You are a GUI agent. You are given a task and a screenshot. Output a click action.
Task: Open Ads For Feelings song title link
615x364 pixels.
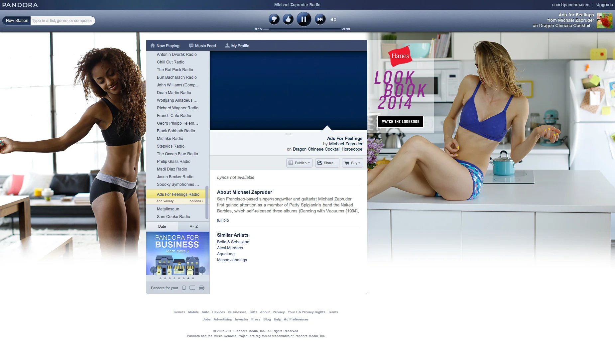tap(344, 138)
